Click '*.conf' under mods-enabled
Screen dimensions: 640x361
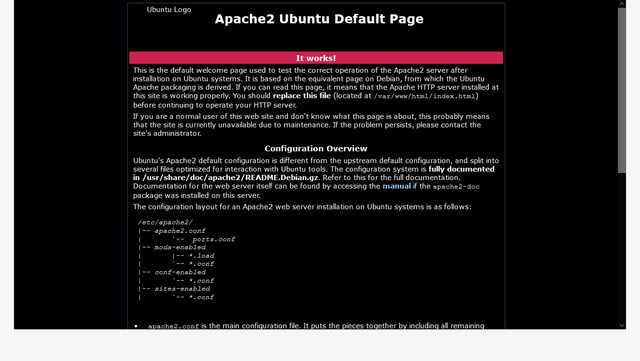click(202, 264)
